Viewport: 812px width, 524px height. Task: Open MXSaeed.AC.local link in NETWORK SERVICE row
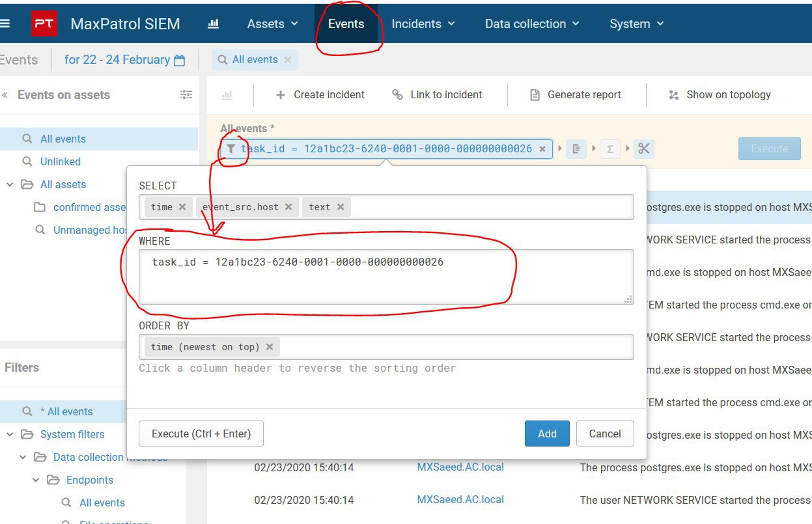point(460,499)
